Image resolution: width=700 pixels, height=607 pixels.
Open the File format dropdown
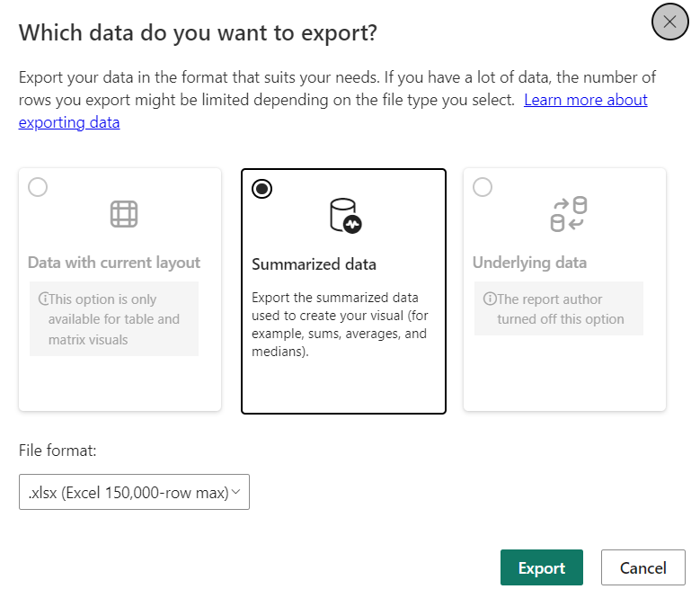coord(134,492)
